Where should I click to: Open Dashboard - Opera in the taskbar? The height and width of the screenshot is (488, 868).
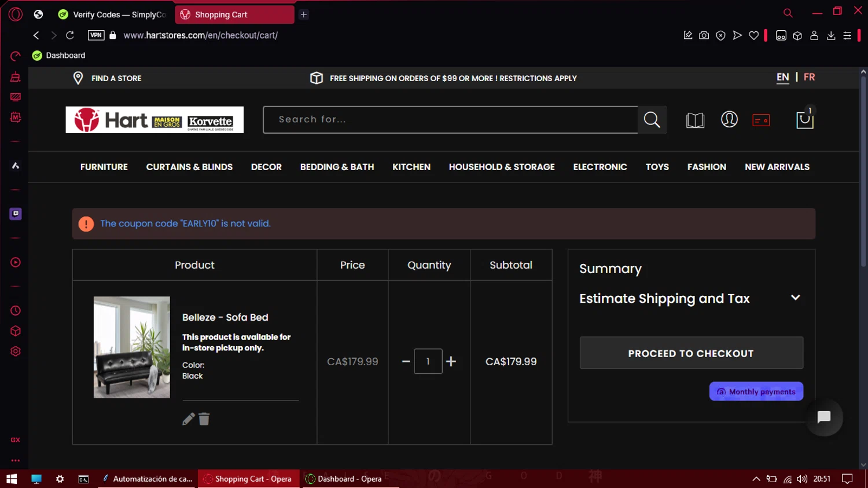coord(350,479)
